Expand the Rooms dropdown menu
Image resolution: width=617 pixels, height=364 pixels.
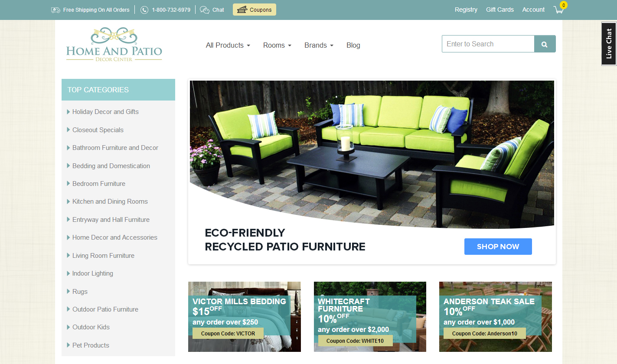[277, 45]
